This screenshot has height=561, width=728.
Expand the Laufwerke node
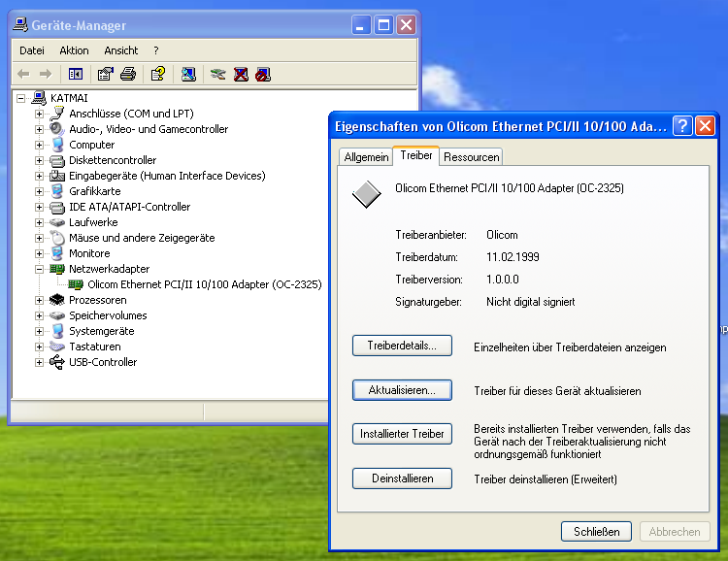tap(40, 222)
